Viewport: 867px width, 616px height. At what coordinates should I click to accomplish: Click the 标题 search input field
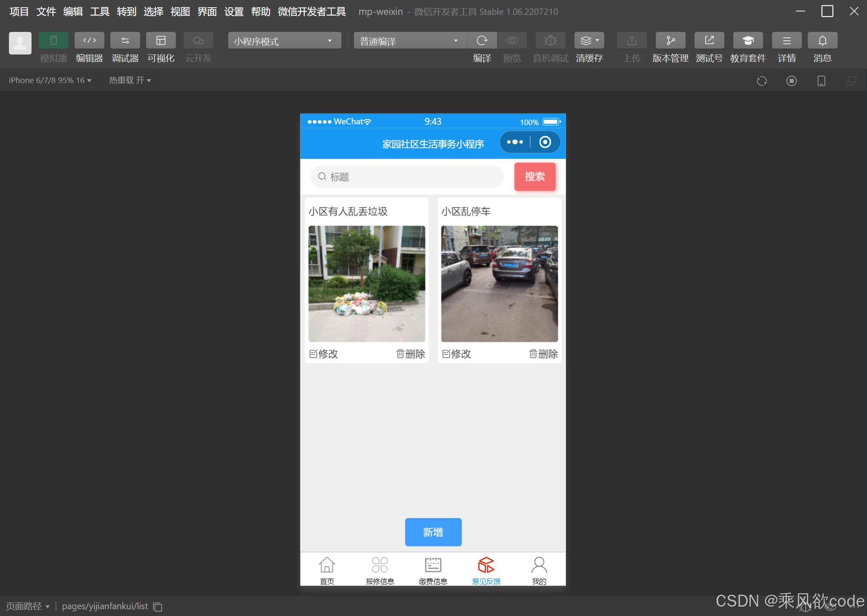point(407,177)
